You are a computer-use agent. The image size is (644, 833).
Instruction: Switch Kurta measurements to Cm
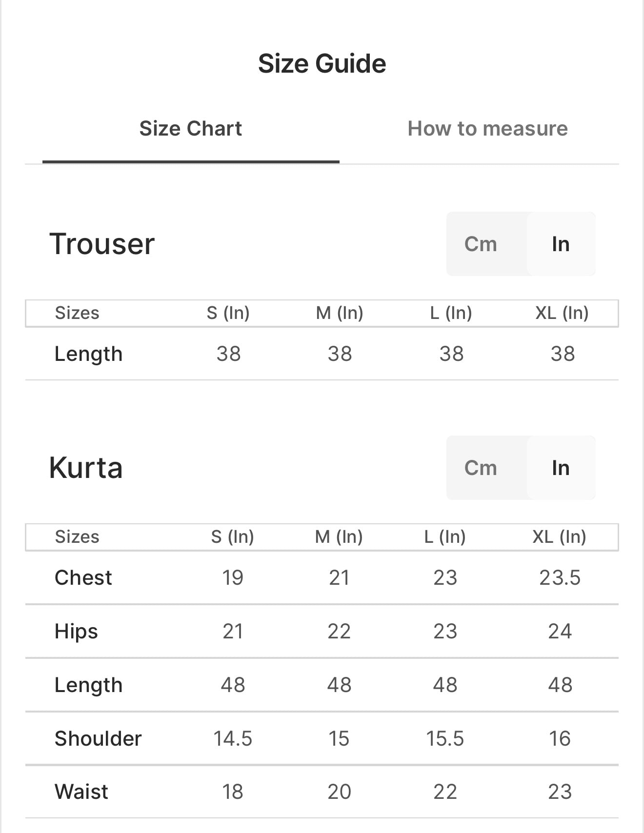pyautogui.click(x=481, y=468)
